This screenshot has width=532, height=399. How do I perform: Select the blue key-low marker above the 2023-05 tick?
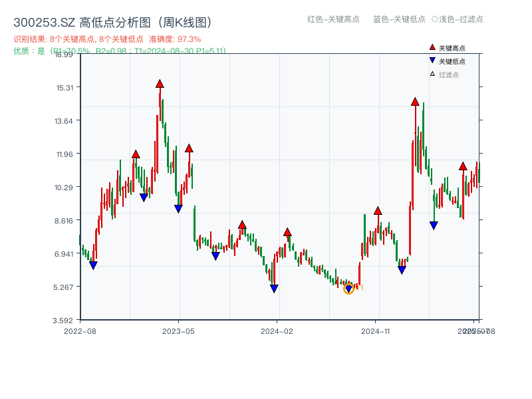click(x=178, y=209)
